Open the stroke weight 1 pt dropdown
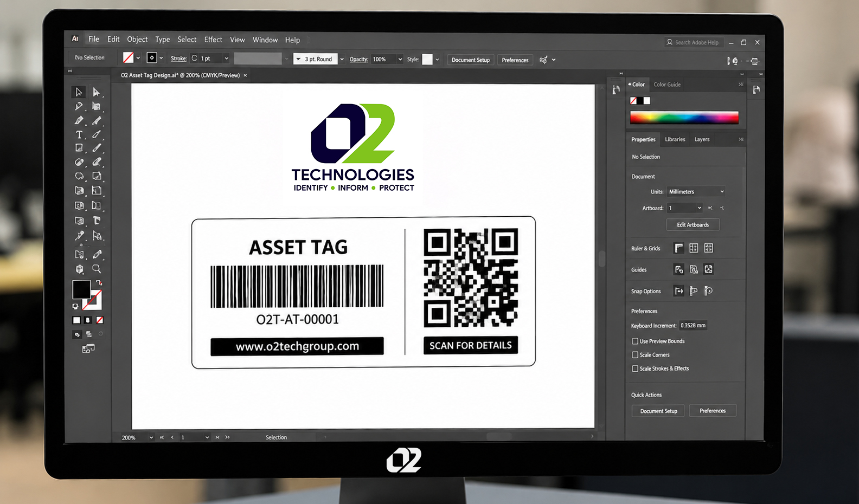This screenshot has height=504, width=859. pyautogui.click(x=226, y=59)
